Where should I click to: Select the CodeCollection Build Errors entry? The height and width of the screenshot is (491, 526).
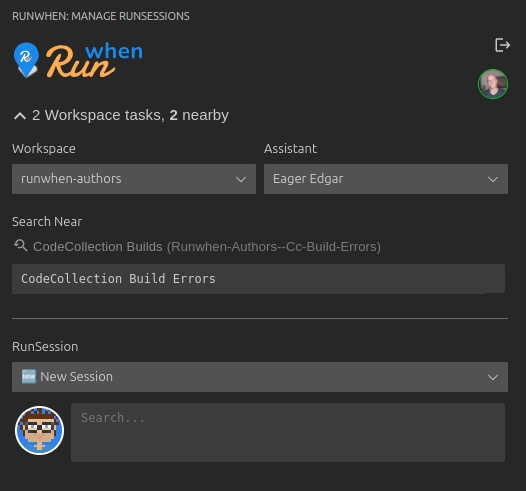click(258, 279)
